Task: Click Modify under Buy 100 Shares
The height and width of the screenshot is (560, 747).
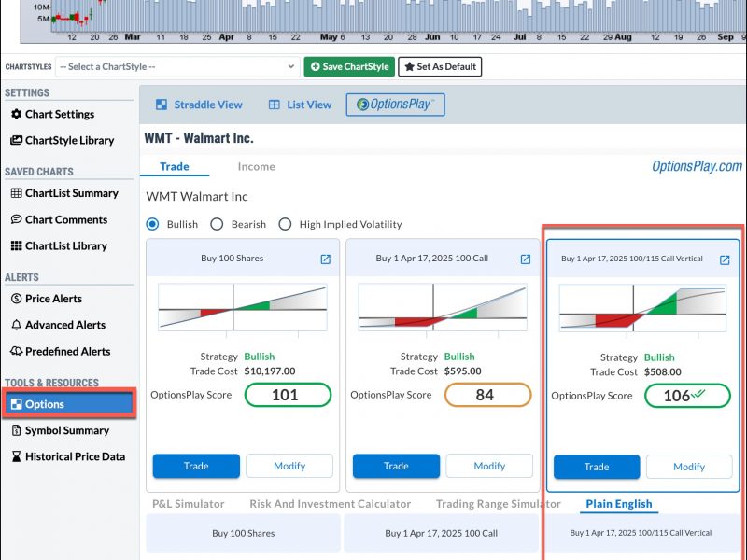Action: (x=289, y=466)
